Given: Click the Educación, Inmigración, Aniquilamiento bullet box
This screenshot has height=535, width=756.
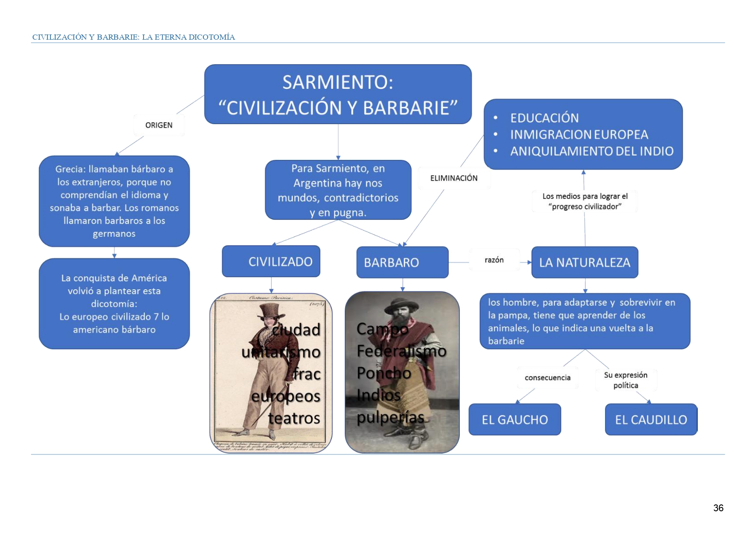Looking at the screenshot, I should click(x=583, y=135).
